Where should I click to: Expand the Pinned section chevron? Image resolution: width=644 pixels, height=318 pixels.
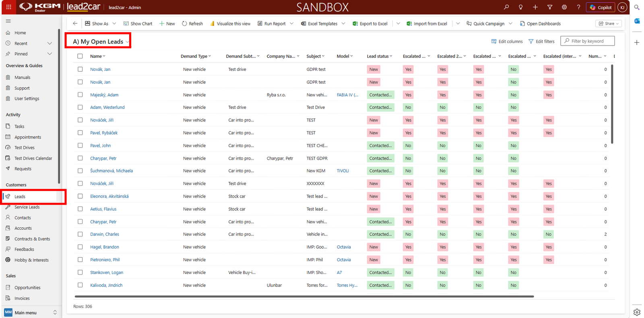(50, 54)
